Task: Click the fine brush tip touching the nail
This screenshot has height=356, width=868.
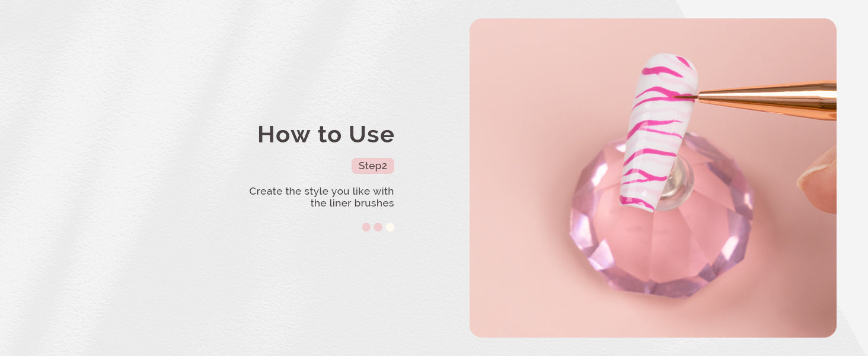Action: 686,96
